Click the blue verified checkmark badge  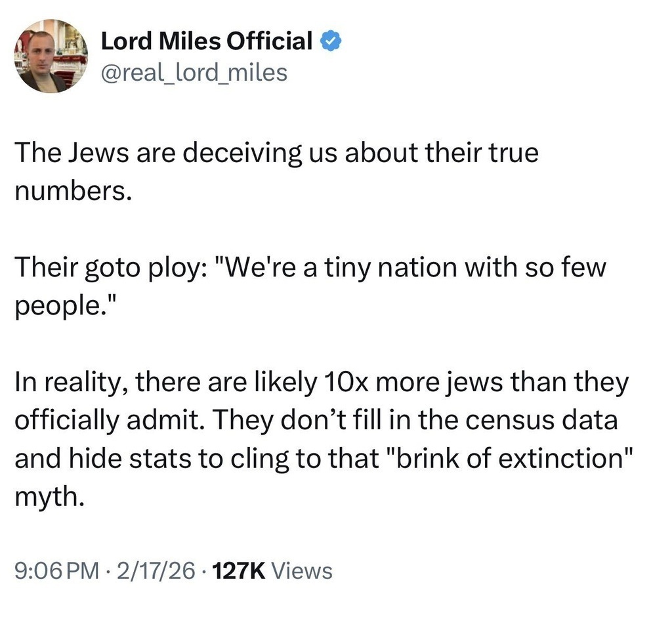pyautogui.click(x=329, y=42)
